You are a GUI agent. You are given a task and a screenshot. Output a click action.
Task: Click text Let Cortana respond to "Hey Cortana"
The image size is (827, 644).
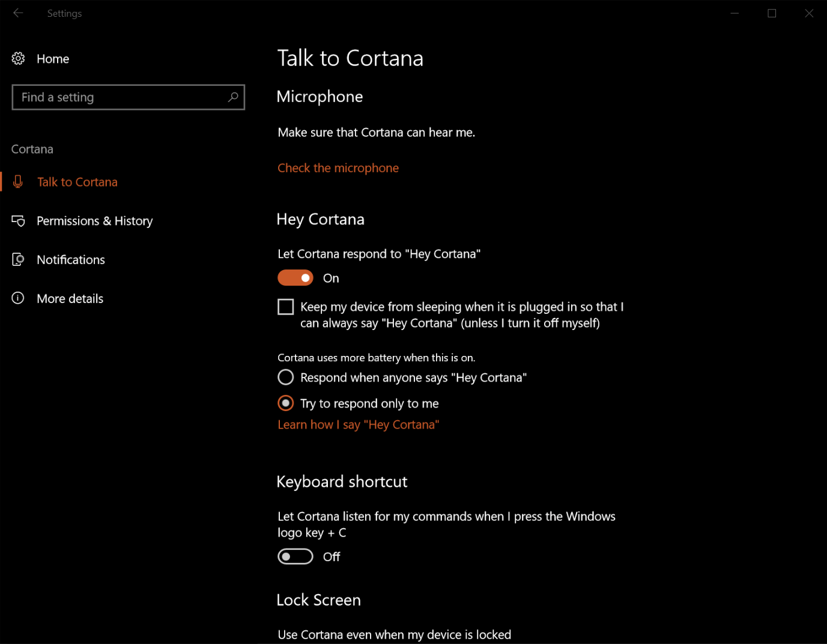coord(379,254)
